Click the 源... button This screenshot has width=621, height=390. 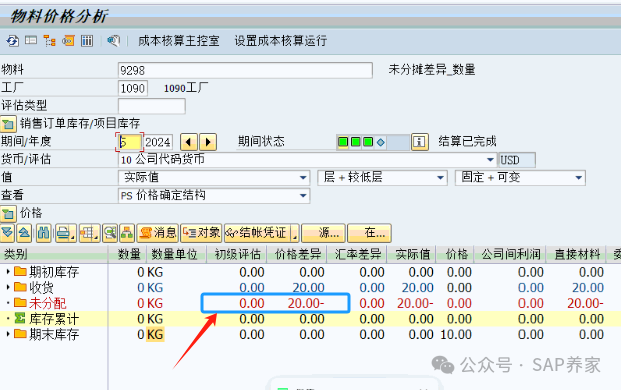(x=324, y=233)
